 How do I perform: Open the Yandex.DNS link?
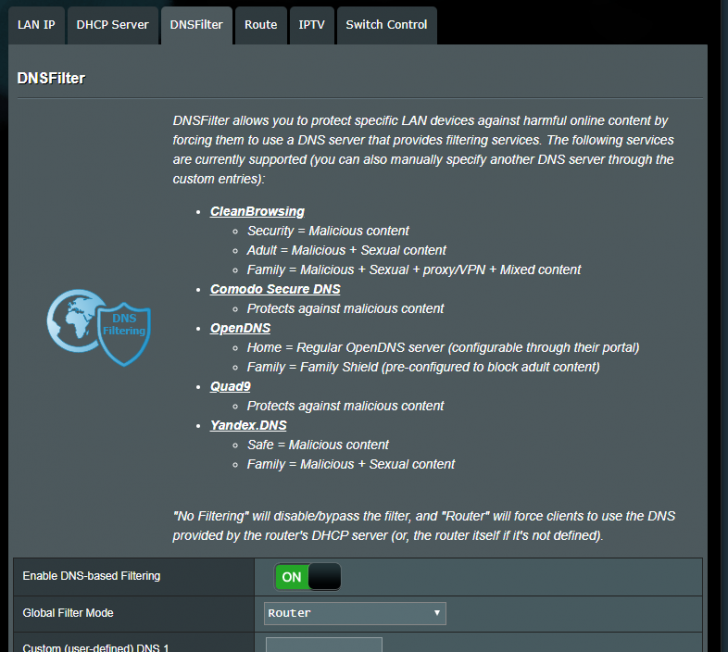(248, 425)
